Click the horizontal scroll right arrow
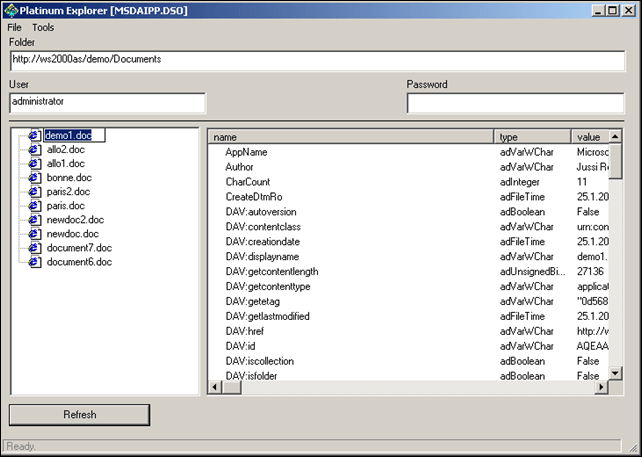Viewport: 642px width, 457px height. [601, 387]
